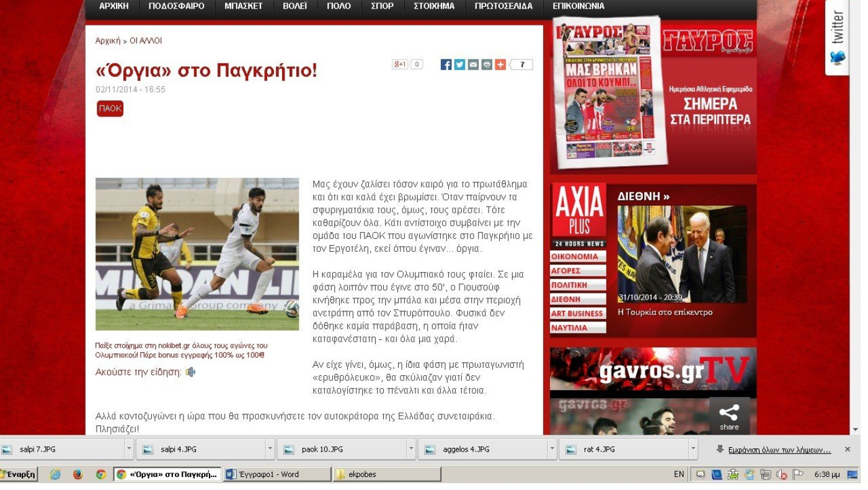
Task: Print the article using printer icon
Action: (487, 65)
